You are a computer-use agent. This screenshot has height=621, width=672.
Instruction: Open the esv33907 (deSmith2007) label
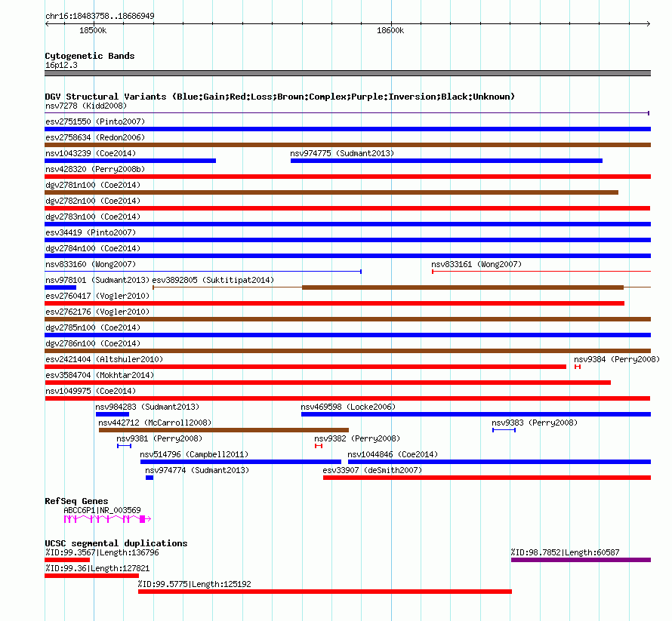click(x=372, y=470)
